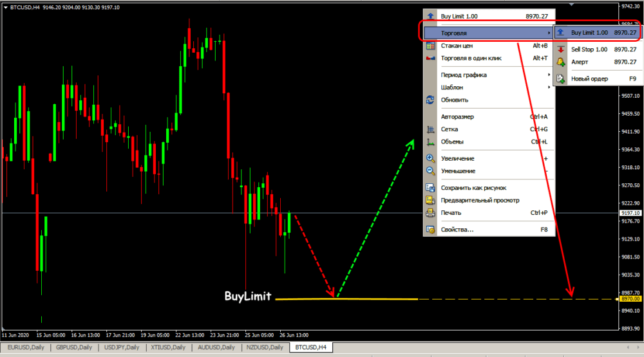Click the Новый ордер document icon
The width and height of the screenshot is (644, 357).
(x=561, y=79)
